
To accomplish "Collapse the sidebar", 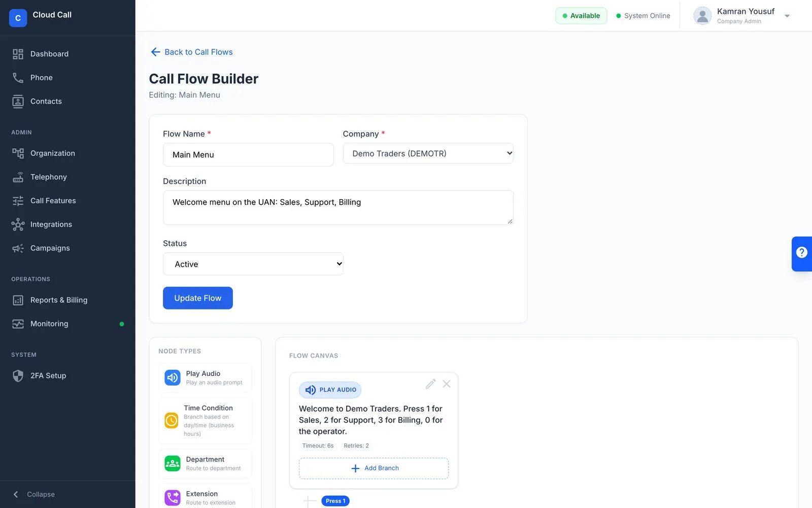I will click(x=34, y=494).
